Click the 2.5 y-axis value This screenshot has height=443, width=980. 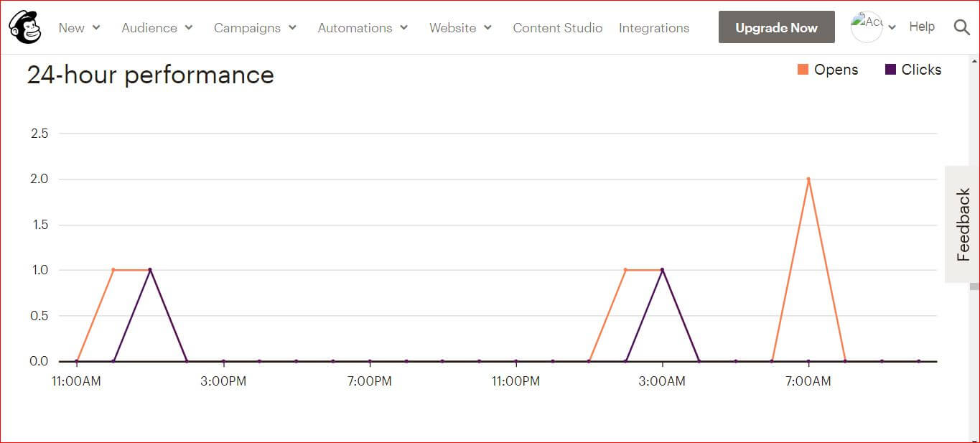click(x=39, y=134)
